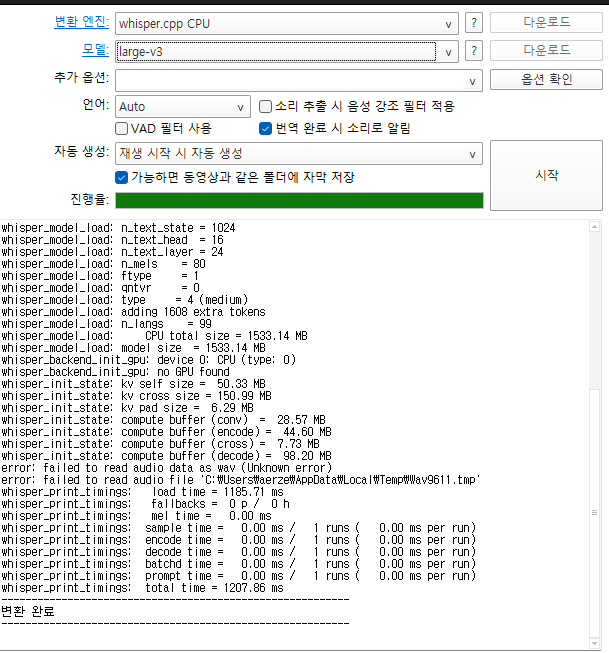Click the help button beside 변환 엔진
The image size is (609, 653).
474,23
